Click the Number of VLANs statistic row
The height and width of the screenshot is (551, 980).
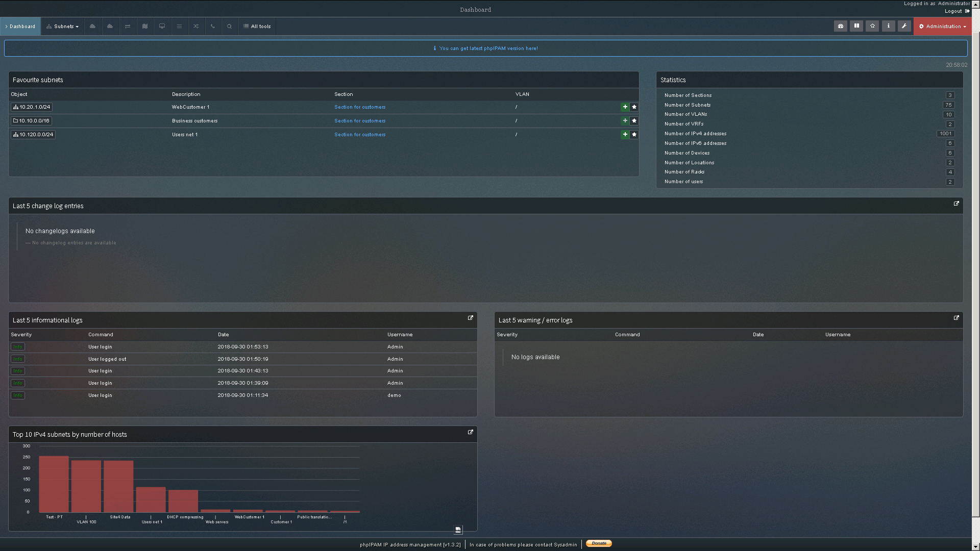coord(809,114)
